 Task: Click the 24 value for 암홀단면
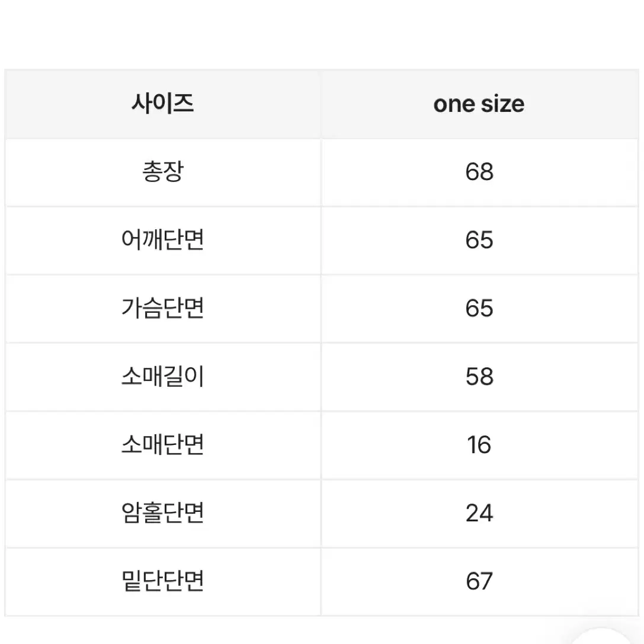479,513
